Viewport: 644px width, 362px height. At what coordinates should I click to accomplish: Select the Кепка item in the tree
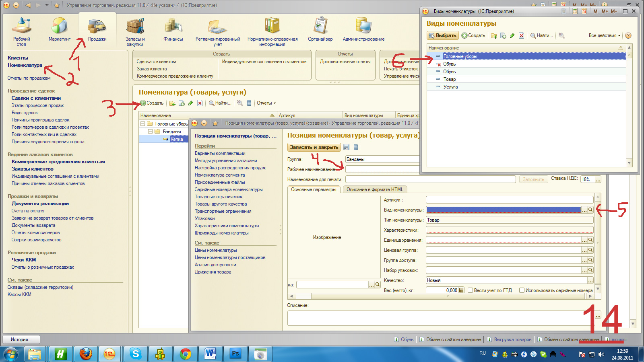pos(177,139)
